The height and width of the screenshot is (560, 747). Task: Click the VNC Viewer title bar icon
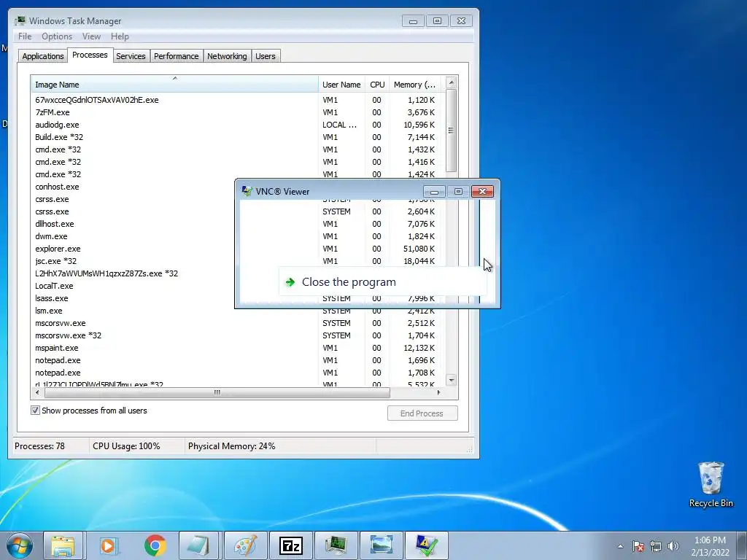tap(247, 191)
